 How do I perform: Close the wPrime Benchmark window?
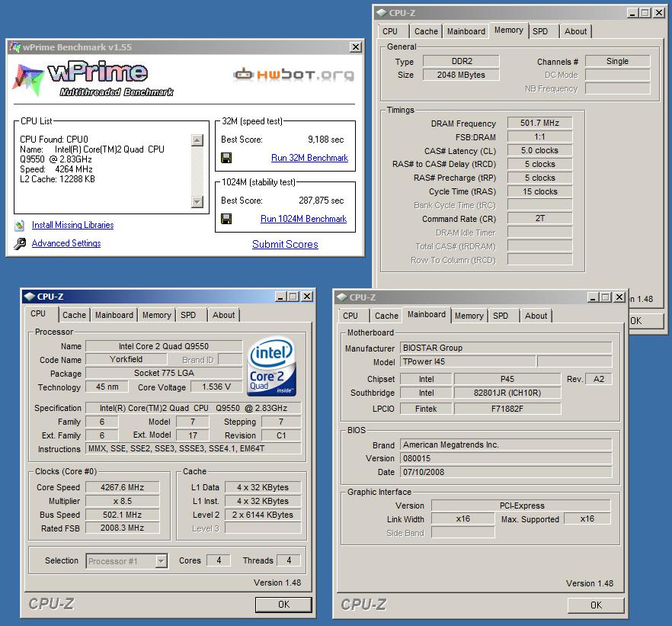point(355,47)
